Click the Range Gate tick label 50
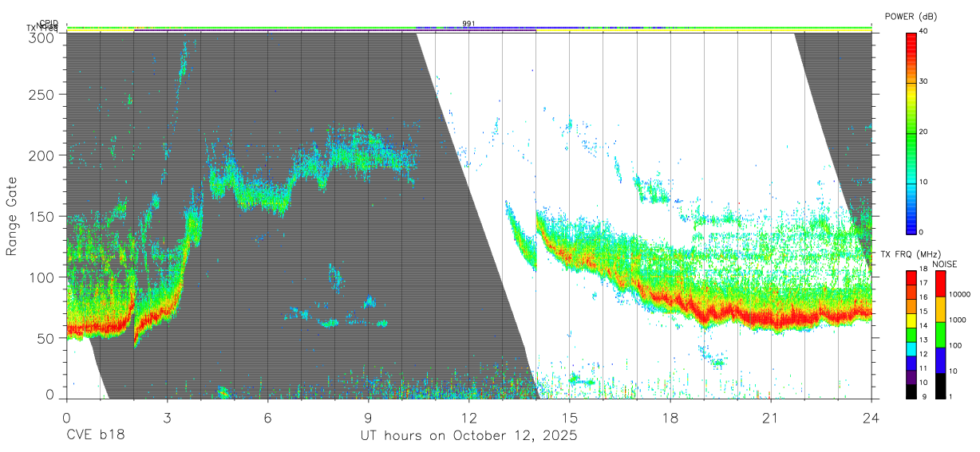This screenshot has height=452, width=980. [46, 338]
